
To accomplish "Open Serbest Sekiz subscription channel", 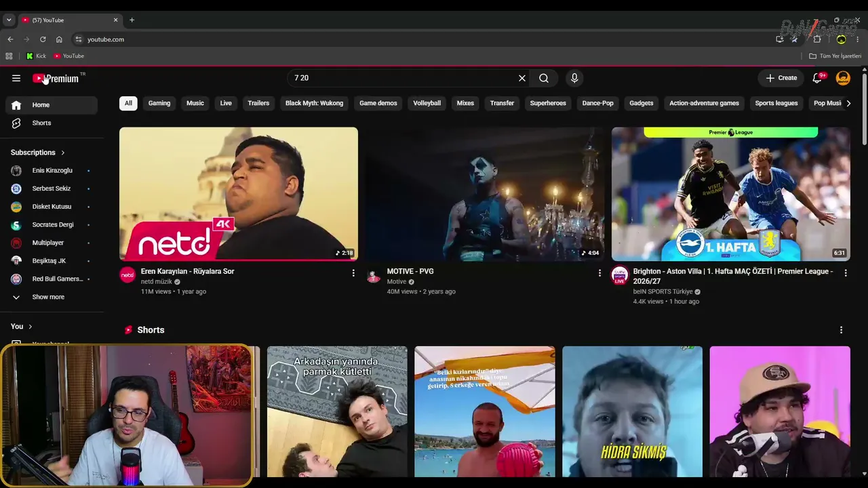I will coord(52,188).
